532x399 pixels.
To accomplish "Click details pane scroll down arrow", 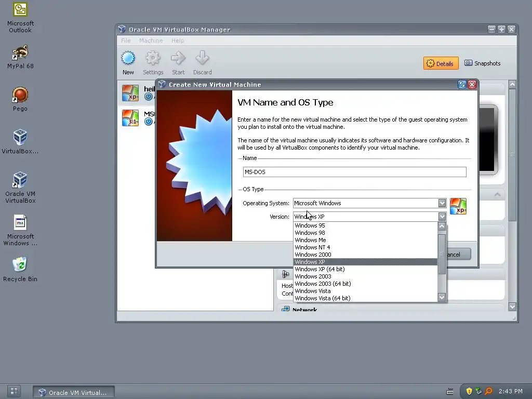I will [512, 307].
